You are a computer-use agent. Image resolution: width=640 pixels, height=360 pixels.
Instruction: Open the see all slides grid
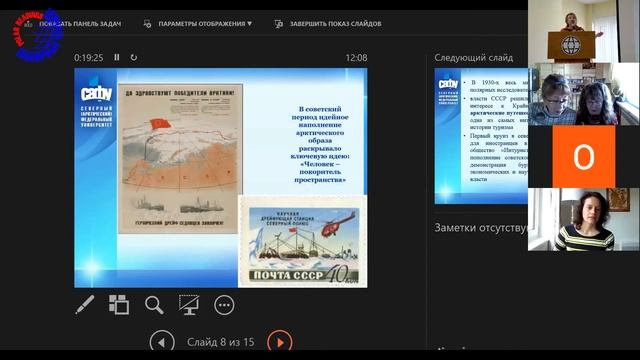click(x=119, y=305)
